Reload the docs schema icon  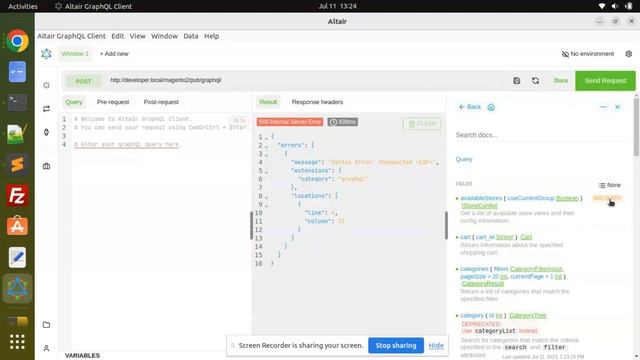(536, 80)
